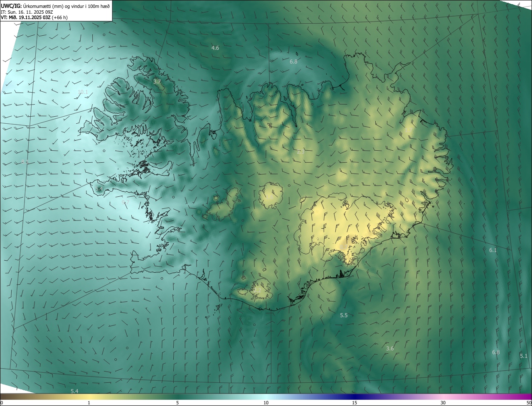Click the 50 tick on the color scale
This screenshot has height=406, width=532.
(x=529, y=403)
